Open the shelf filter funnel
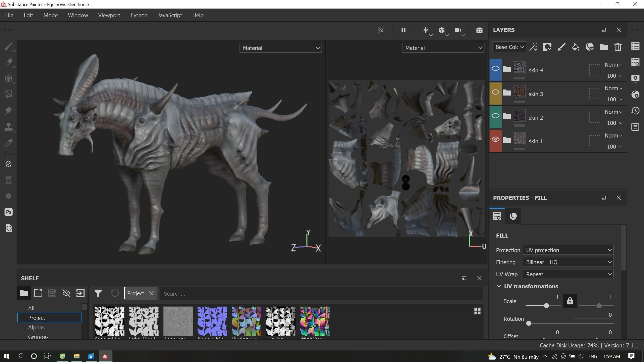This screenshot has height=362, width=644. [98, 293]
